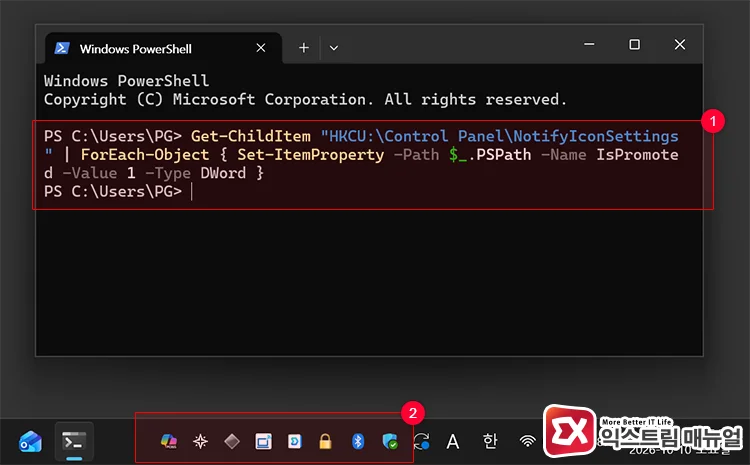This screenshot has width=750, height=465.
Task: Maximize the PowerShell window
Action: pos(634,44)
